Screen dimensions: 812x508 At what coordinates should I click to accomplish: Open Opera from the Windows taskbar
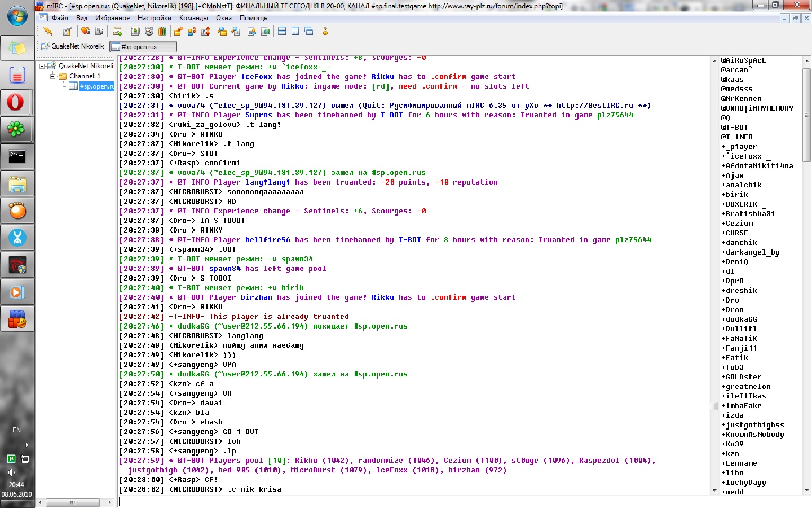coord(16,102)
